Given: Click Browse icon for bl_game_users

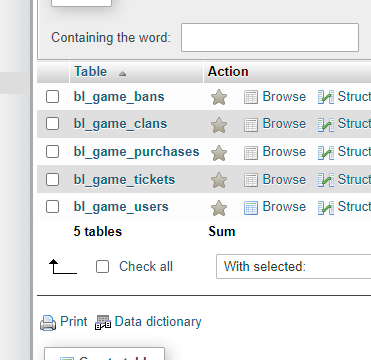Looking at the screenshot, I should [251, 208].
